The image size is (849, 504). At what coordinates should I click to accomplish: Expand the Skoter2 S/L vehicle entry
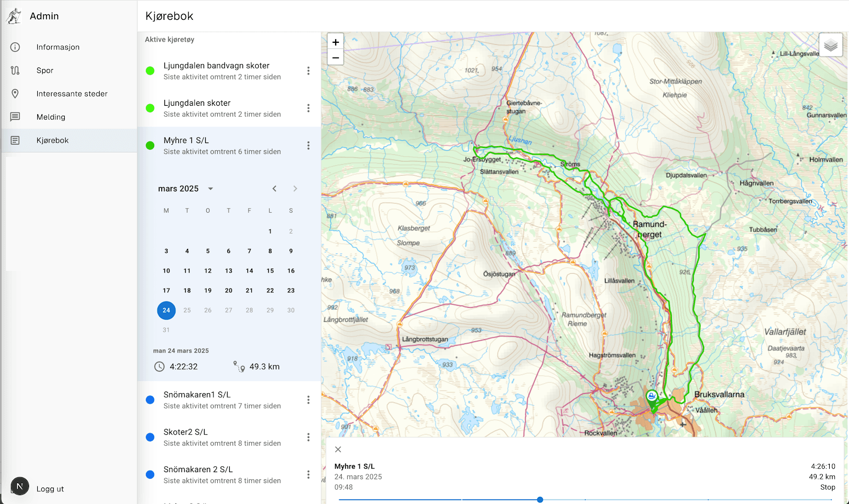click(x=222, y=437)
